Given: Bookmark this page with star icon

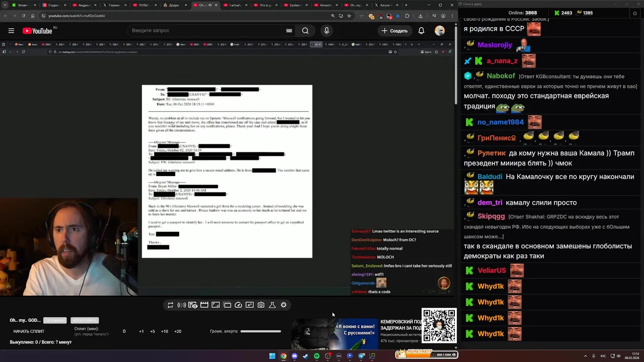Looking at the screenshot, I should pos(349,16).
